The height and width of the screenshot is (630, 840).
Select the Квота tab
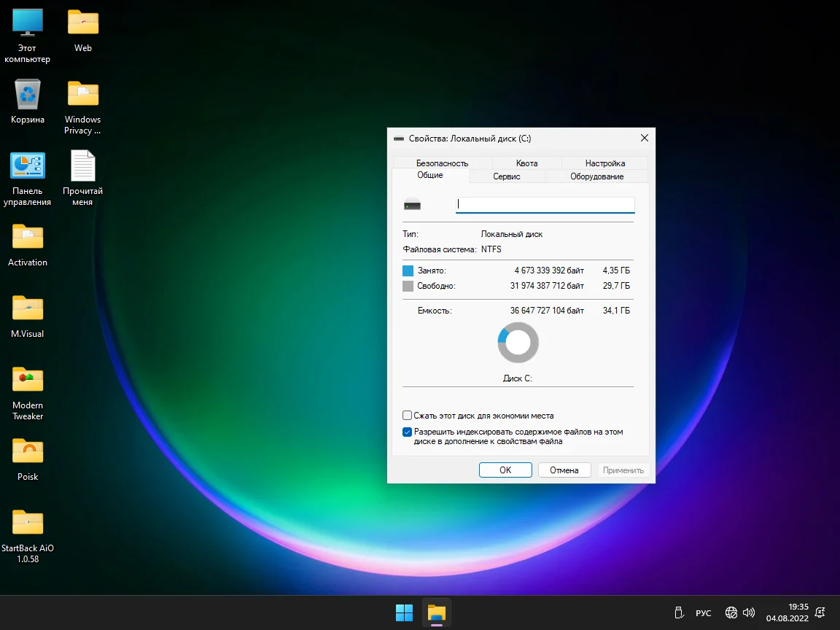click(526, 163)
